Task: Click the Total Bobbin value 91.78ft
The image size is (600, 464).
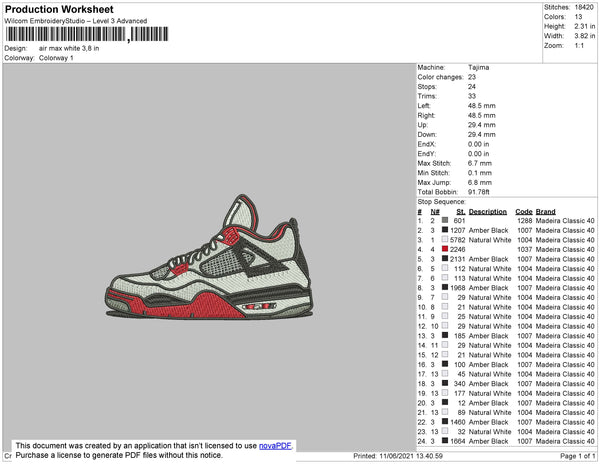Action: pyautogui.click(x=479, y=192)
